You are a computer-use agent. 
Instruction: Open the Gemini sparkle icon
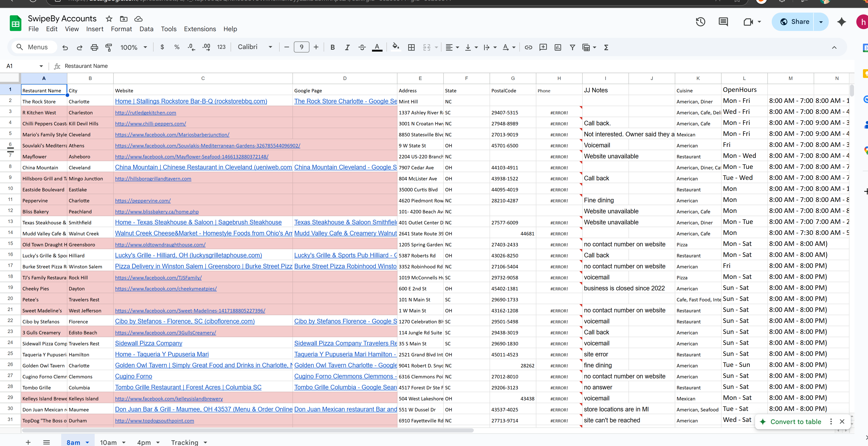pos(842,22)
